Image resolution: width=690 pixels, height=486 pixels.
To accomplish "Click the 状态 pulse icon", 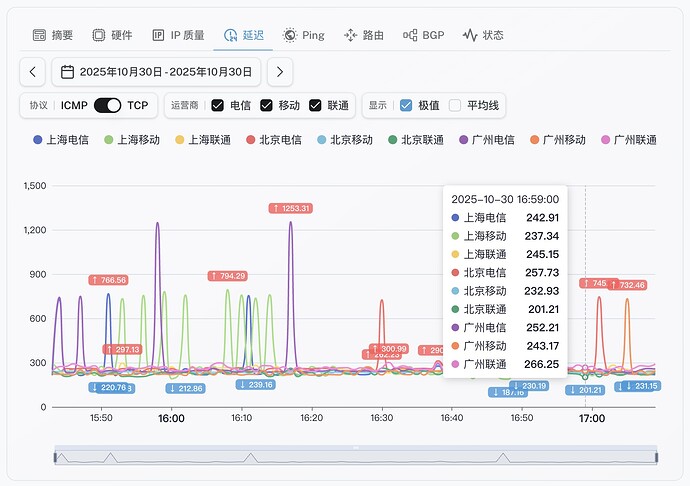I will [470, 35].
